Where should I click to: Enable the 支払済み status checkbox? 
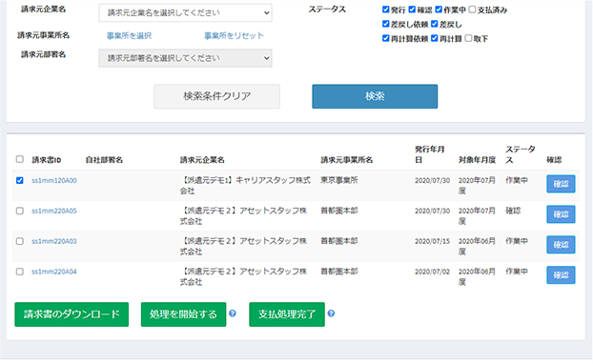pos(472,10)
